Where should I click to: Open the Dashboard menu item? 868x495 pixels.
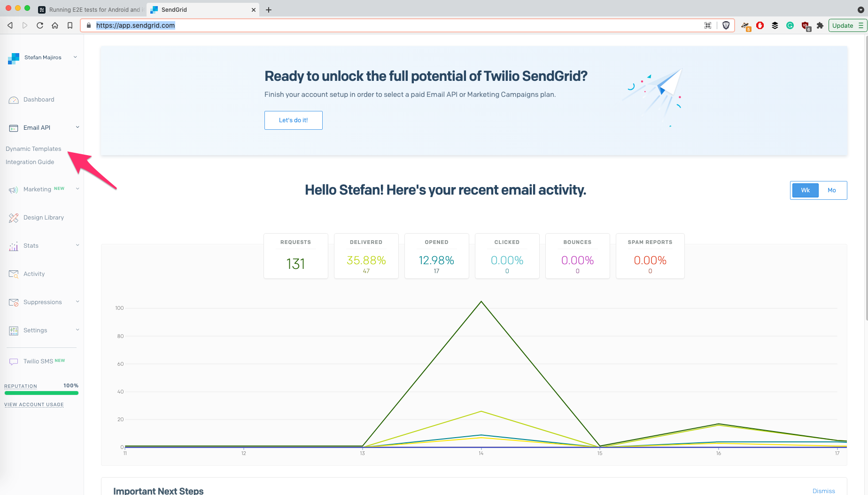[x=39, y=100]
